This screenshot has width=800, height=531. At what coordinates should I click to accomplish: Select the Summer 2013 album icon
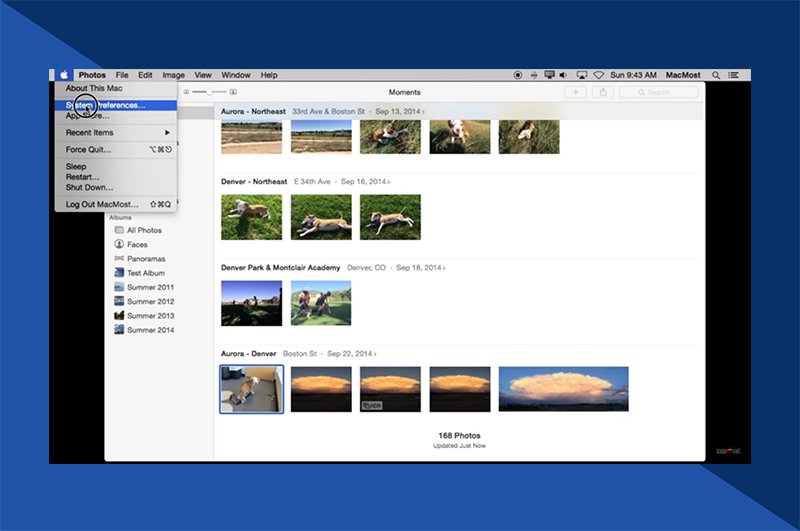(x=119, y=315)
